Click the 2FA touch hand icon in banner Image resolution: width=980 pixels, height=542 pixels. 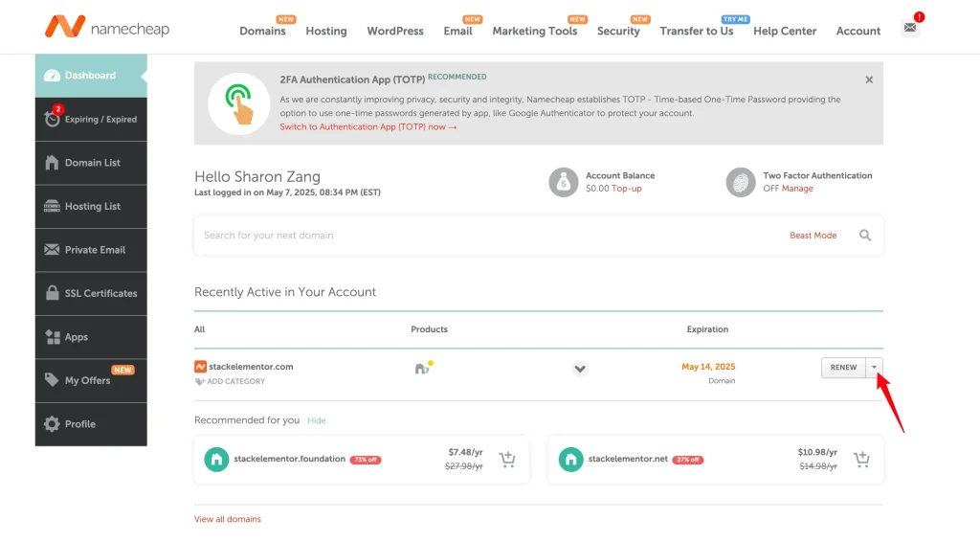click(238, 103)
